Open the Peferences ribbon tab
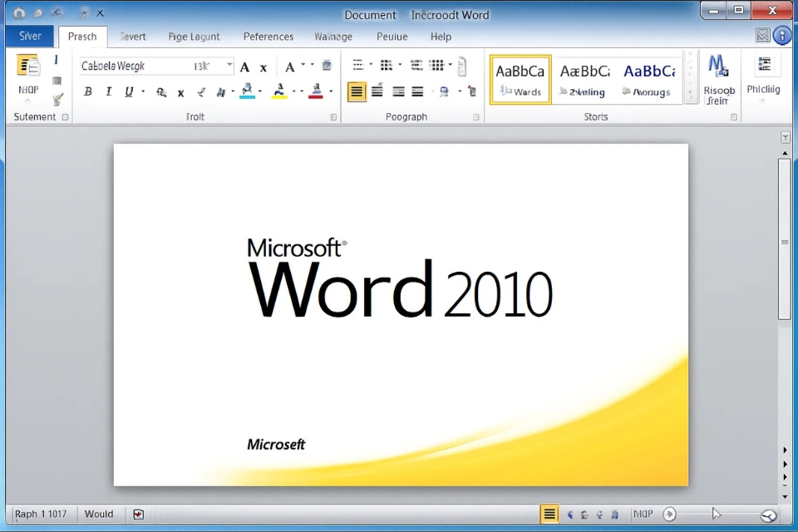The height and width of the screenshot is (532, 798). pos(268,37)
